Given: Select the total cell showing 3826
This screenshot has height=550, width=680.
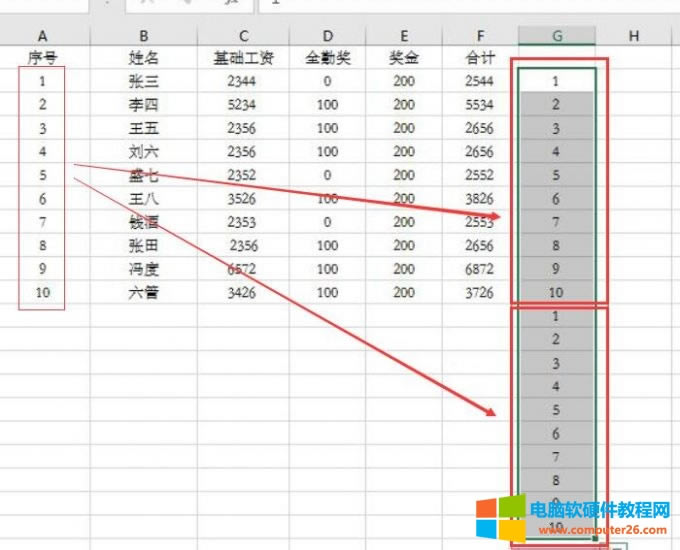Looking at the screenshot, I should [x=480, y=199].
